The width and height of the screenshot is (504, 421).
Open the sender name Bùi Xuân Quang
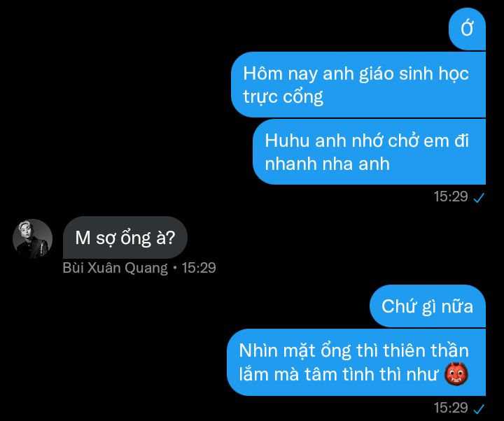[x=115, y=268]
